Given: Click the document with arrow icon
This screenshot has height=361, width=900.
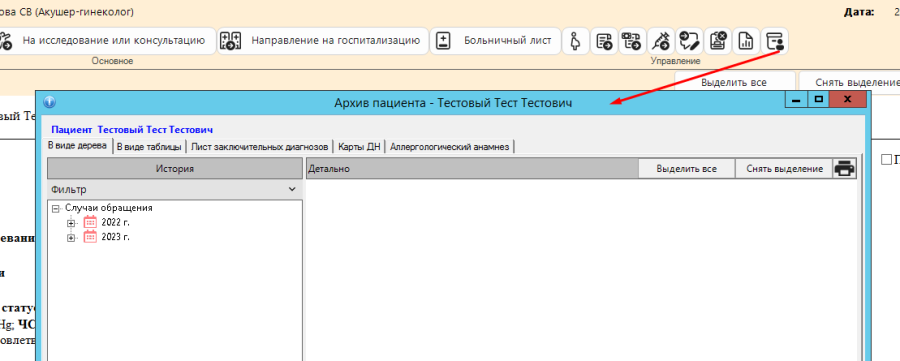Looking at the screenshot, I should (604, 41).
